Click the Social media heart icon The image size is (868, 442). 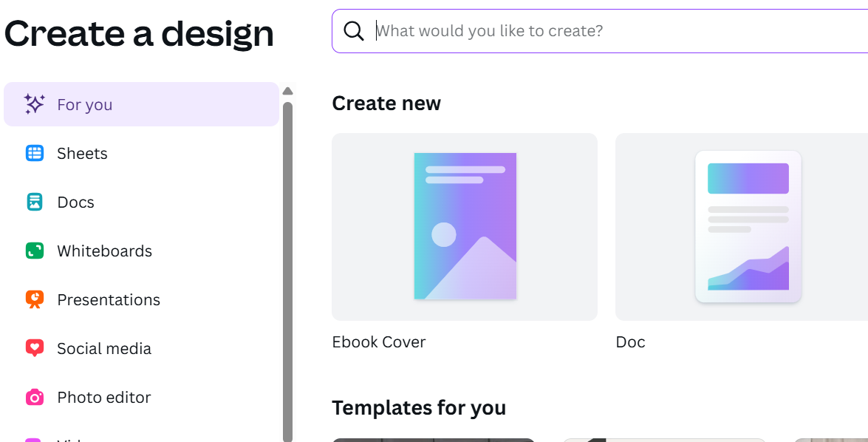click(35, 348)
